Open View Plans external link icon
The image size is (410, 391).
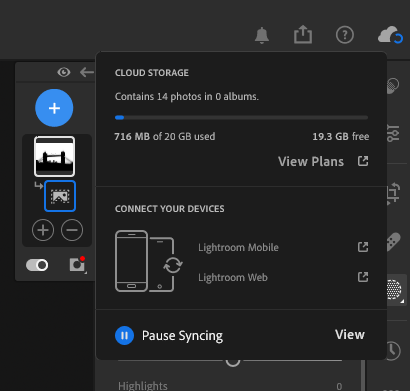pos(363,161)
